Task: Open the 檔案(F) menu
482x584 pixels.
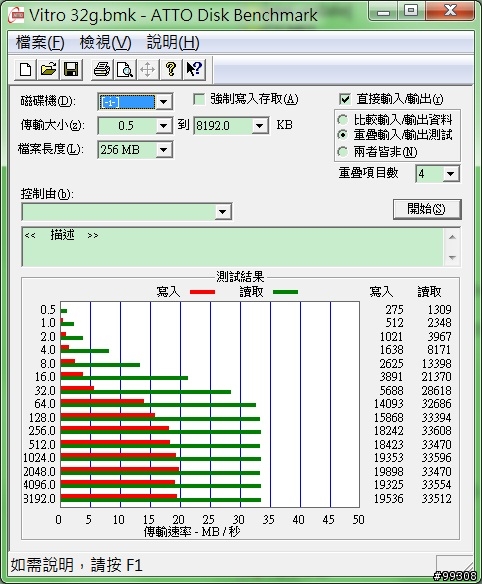Action: pos(40,42)
